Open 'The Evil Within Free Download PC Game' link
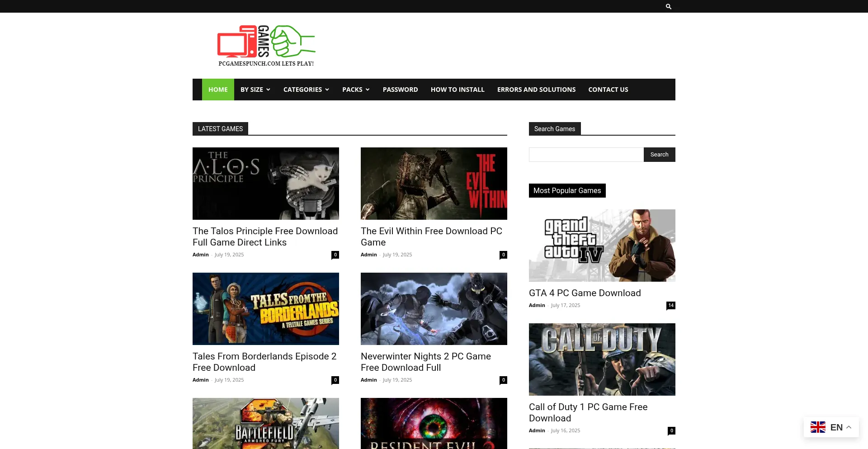The image size is (868, 449). point(432,237)
